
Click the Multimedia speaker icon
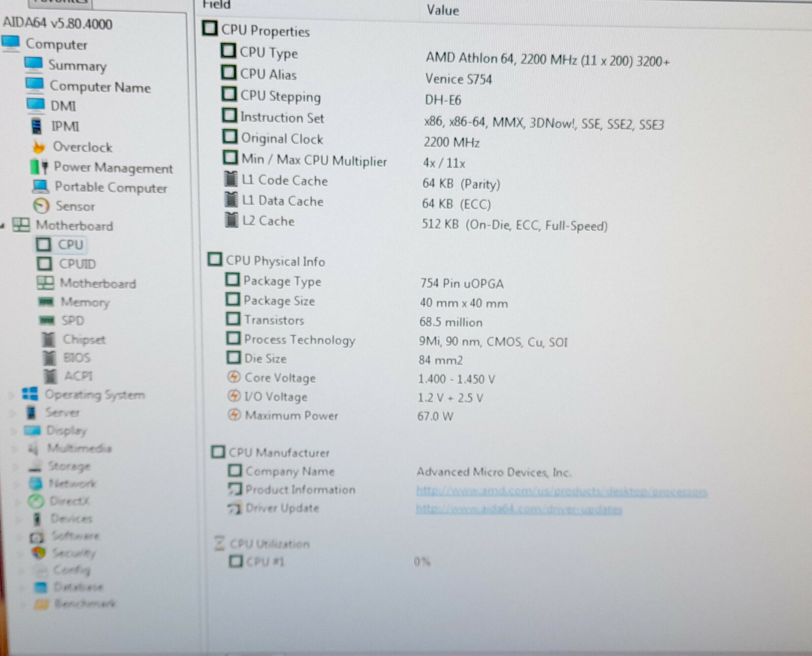[34, 448]
